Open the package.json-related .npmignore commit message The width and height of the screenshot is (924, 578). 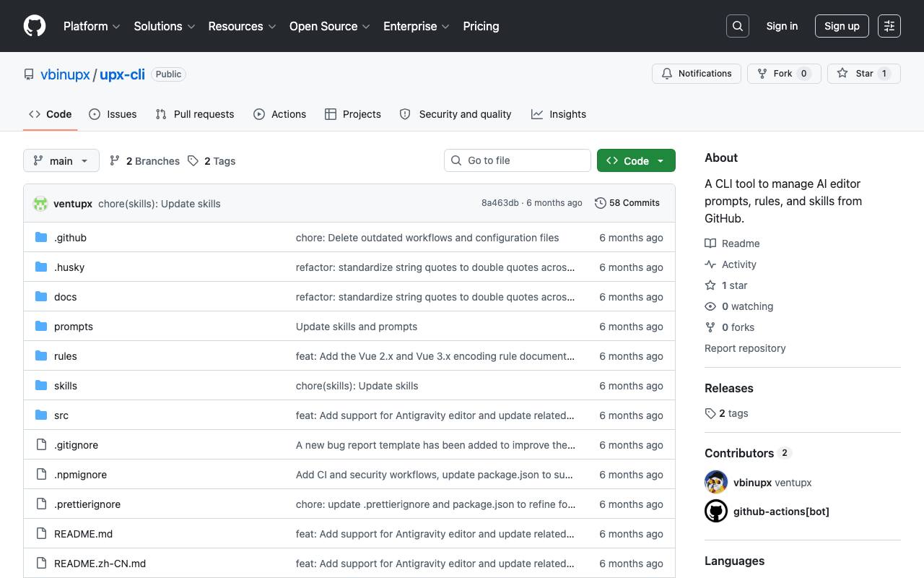(435, 475)
